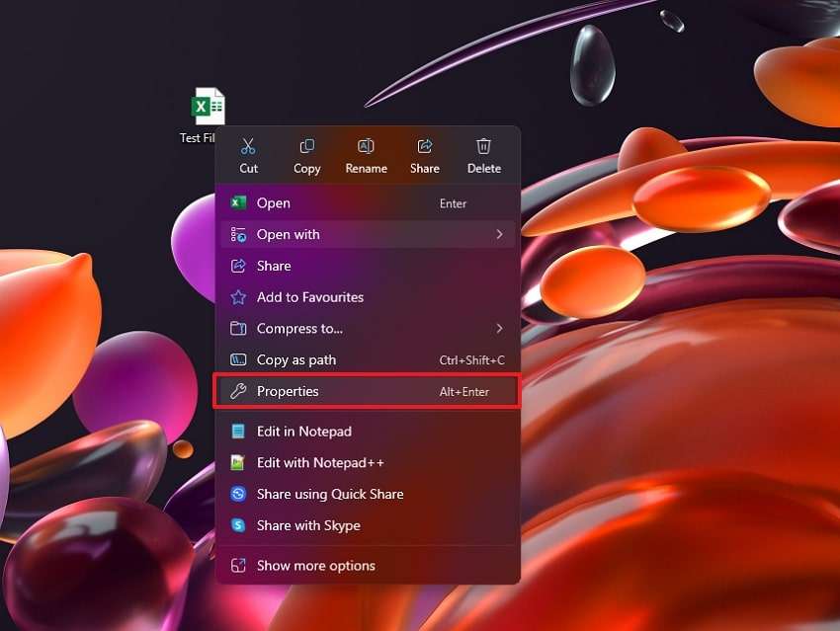Viewport: 840px width, 631px height.
Task: Choose Share using Quick Share
Action: pos(368,494)
